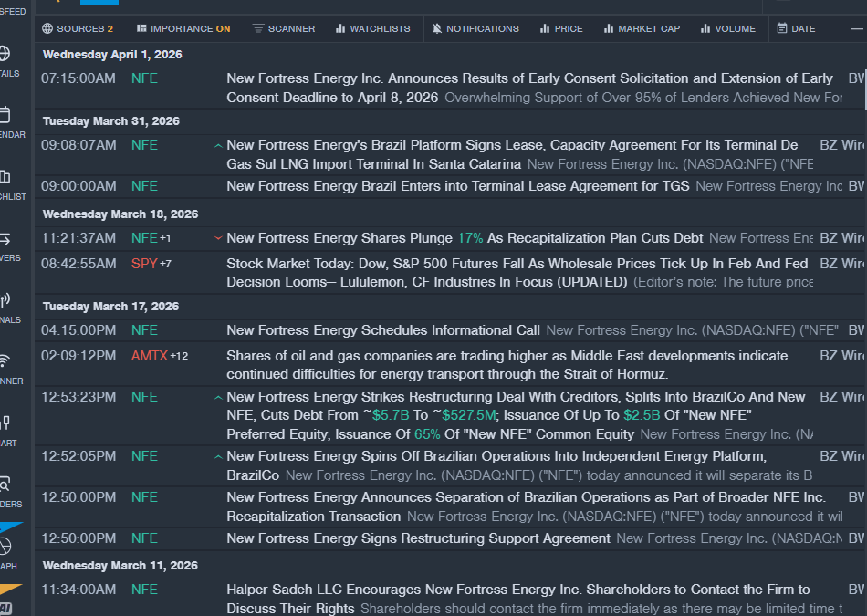Viewport: 867px width, 616px height.
Task: Open the Volume filter
Action: 727,29
